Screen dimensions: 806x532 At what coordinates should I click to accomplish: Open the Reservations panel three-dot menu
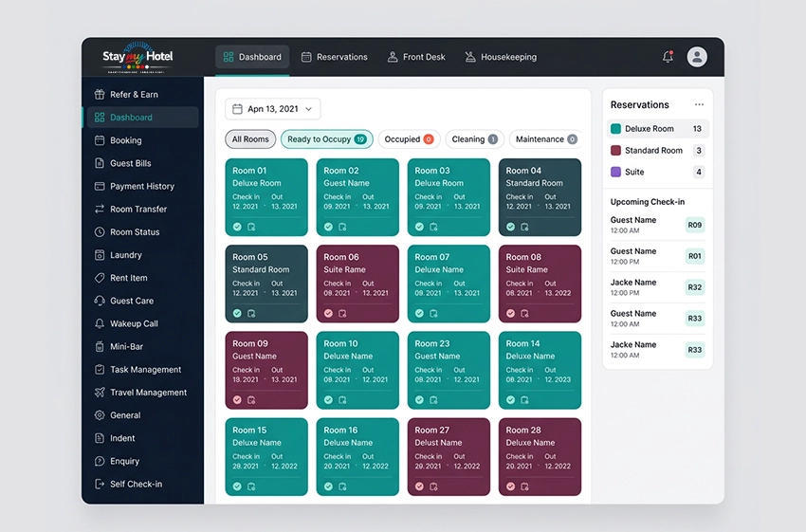[x=699, y=104]
